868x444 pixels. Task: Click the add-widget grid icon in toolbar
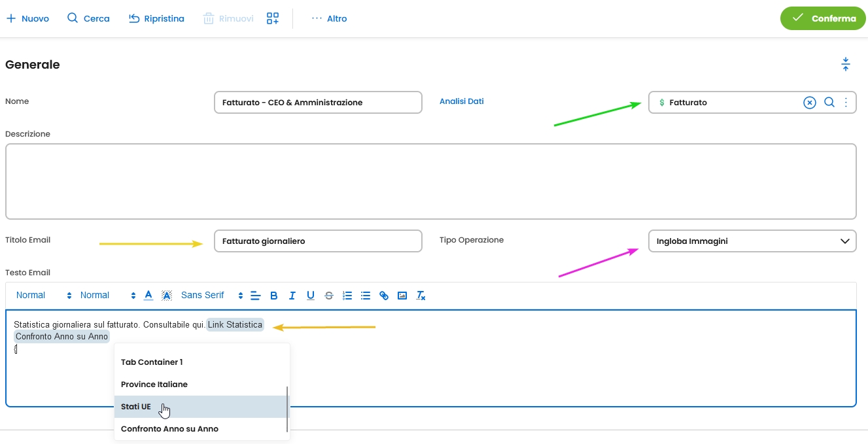click(273, 18)
